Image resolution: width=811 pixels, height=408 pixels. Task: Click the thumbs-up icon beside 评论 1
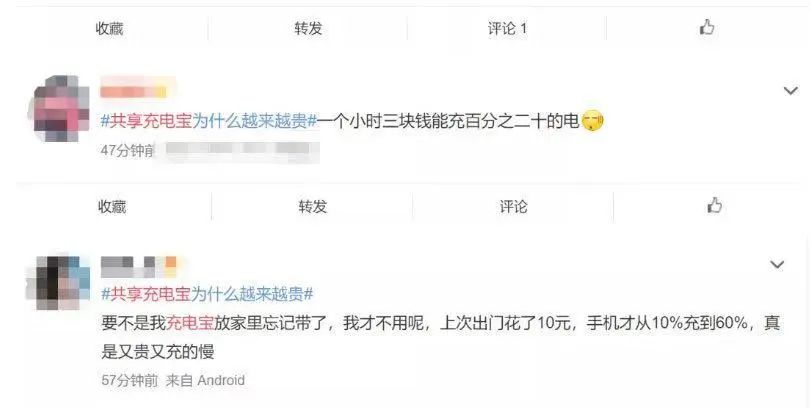tap(707, 27)
